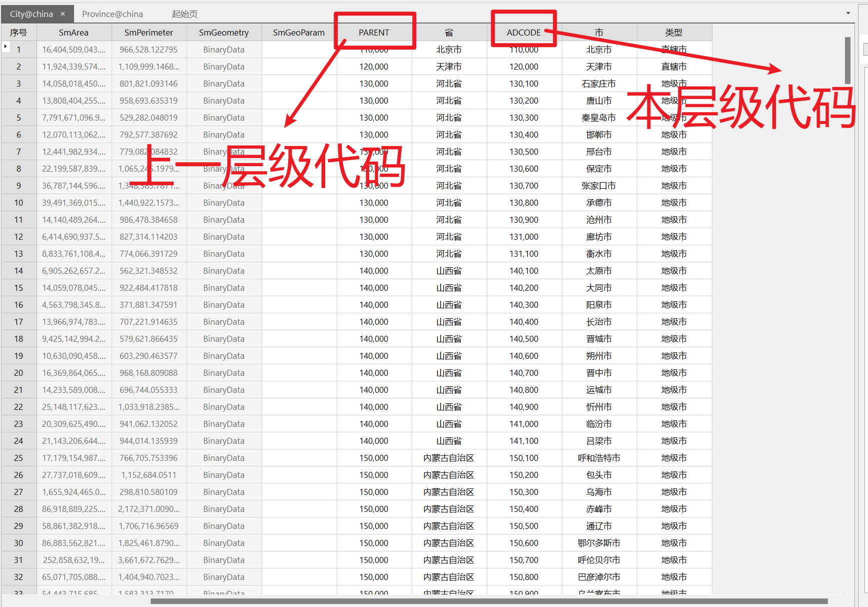This screenshot has height=607, width=868.
Task: Click the 序号 column header
Action: pyautogui.click(x=19, y=32)
